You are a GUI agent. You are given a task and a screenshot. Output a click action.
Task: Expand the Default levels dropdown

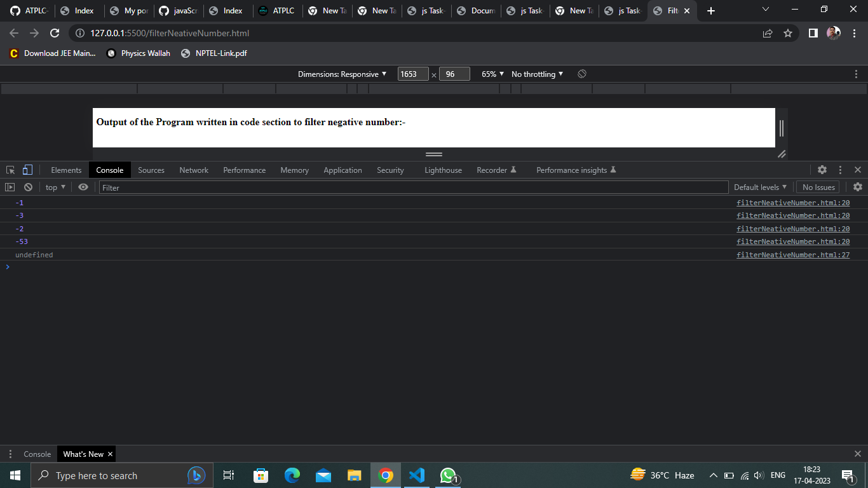click(760, 187)
